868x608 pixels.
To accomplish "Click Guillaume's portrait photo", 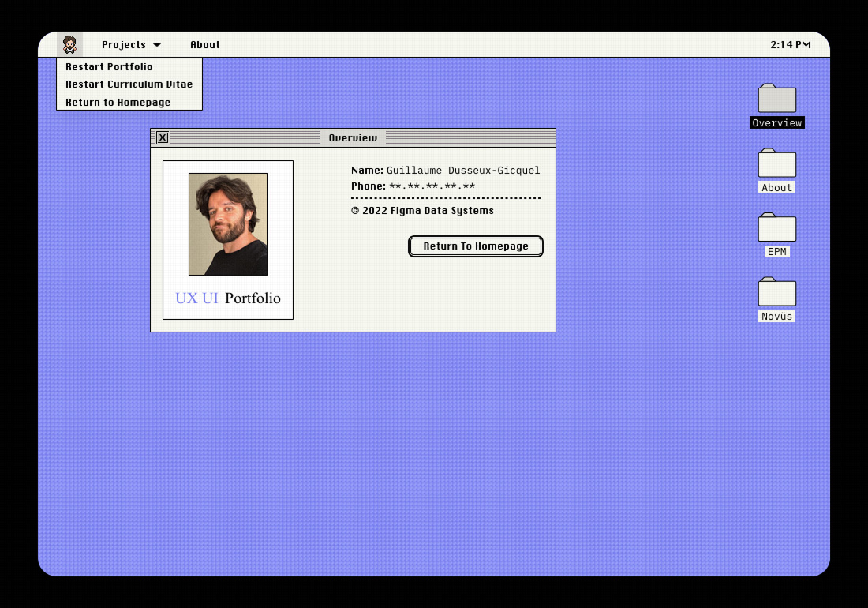I will click(x=227, y=223).
